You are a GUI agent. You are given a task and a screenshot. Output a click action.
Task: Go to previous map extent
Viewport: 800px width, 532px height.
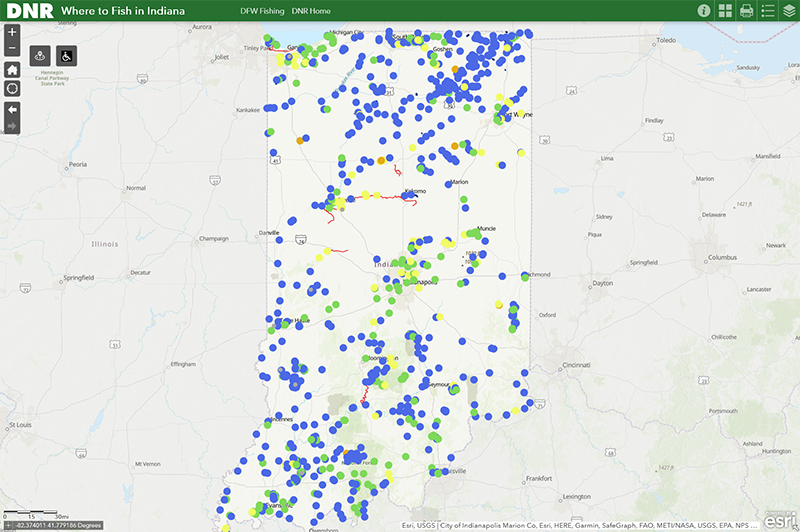[x=12, y=110]
